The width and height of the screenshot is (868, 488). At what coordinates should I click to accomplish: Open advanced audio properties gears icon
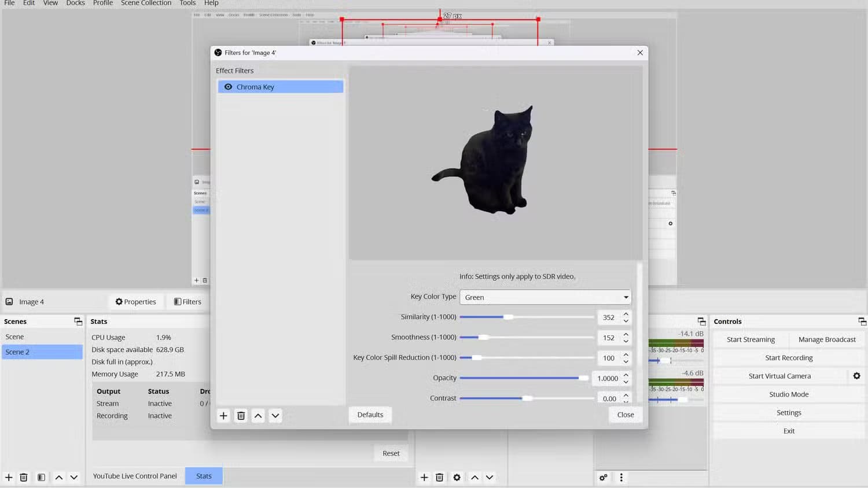click(603, 478)
